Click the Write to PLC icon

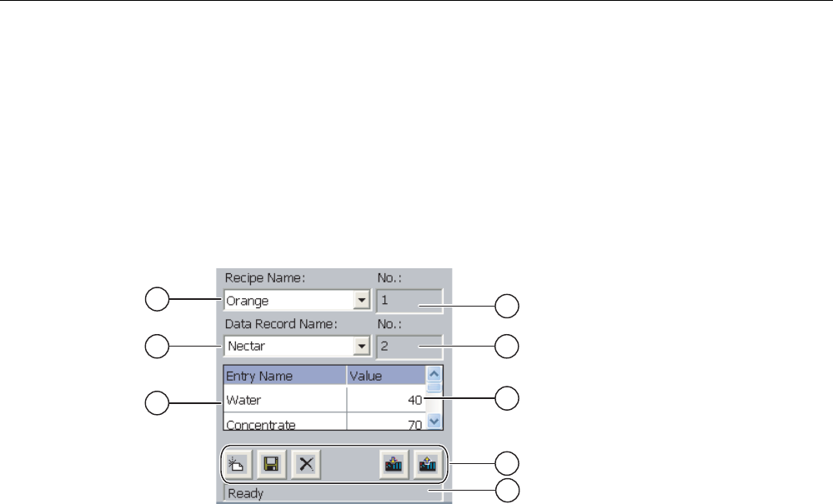click(394, 465)
